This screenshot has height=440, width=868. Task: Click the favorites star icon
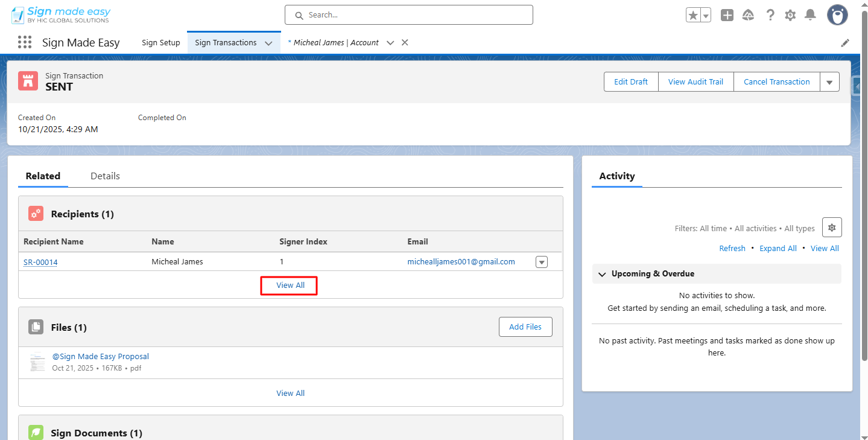click(693, 15)
